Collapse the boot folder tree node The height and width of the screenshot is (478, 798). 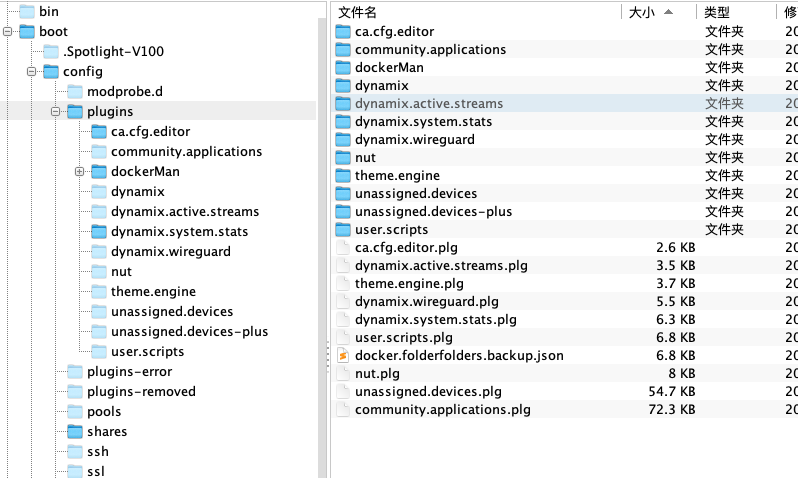pos(7,32)
